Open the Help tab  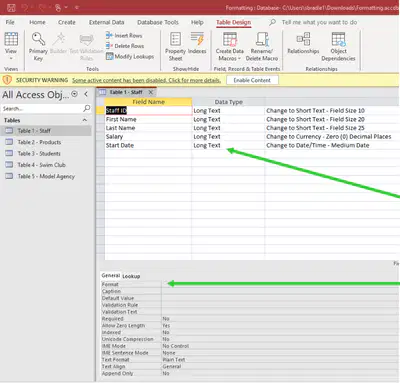[x=197, y=22]
